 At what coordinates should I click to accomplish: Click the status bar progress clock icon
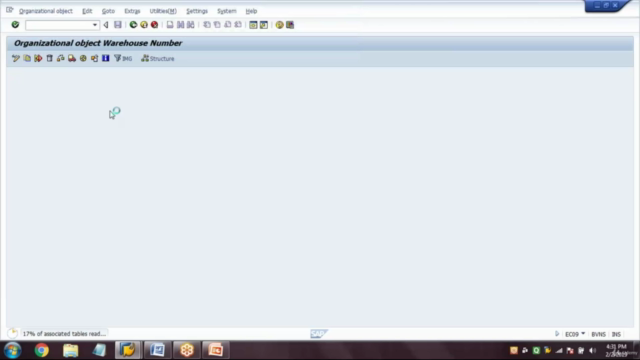[13, 333]
